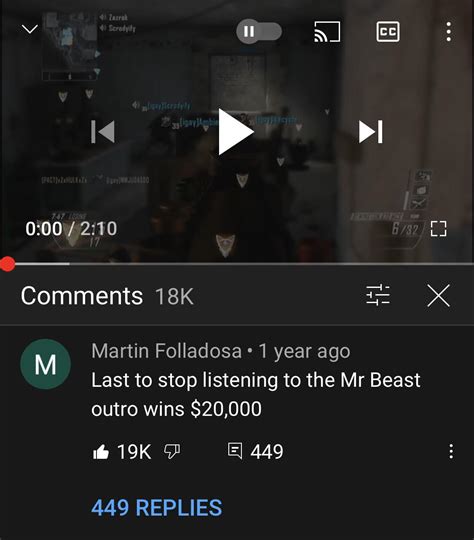Image resolution: width=474 pixels, height=540 pixels.
Task: Skip to the previous video
Action: pos(103,132)
